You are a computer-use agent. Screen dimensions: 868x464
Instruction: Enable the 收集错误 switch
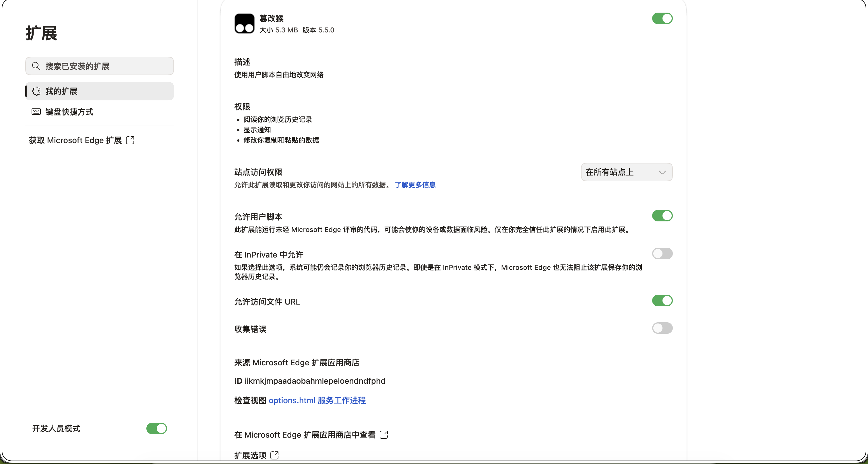point(662,328)
